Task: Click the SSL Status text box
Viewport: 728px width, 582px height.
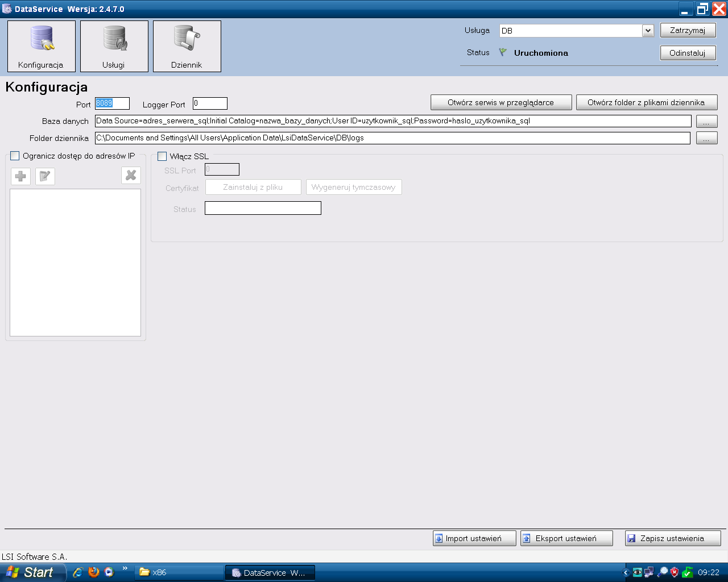Action: point(263,208)
